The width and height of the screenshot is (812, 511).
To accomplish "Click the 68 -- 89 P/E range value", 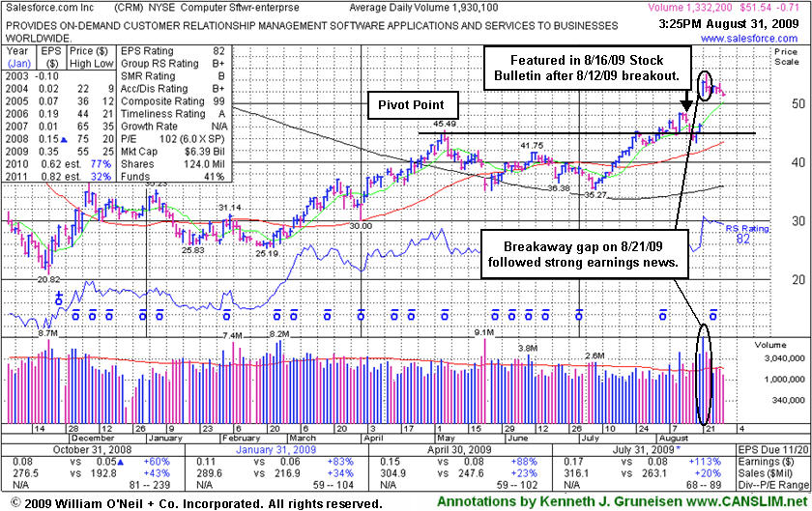I will (702, 485).
